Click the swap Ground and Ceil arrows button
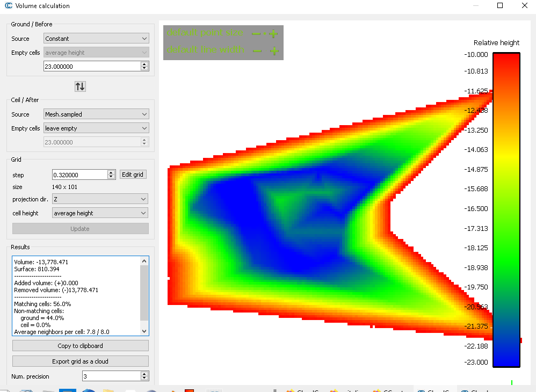Image resolution: width=536 pixels, height=392 pixels. pos(80,86)
